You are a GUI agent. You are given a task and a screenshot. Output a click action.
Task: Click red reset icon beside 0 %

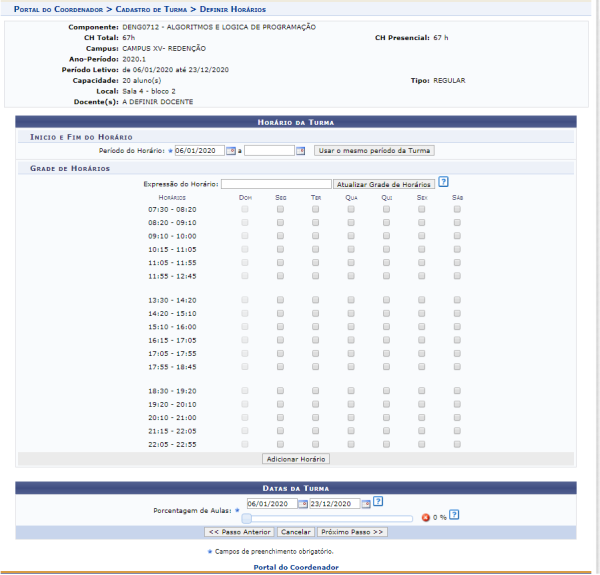425,517
